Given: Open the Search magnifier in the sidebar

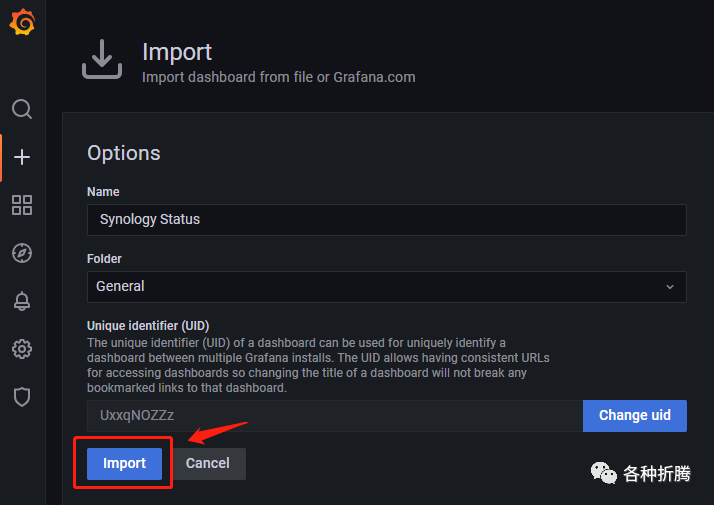Looking at the screenshot, I should coord(22,109).
